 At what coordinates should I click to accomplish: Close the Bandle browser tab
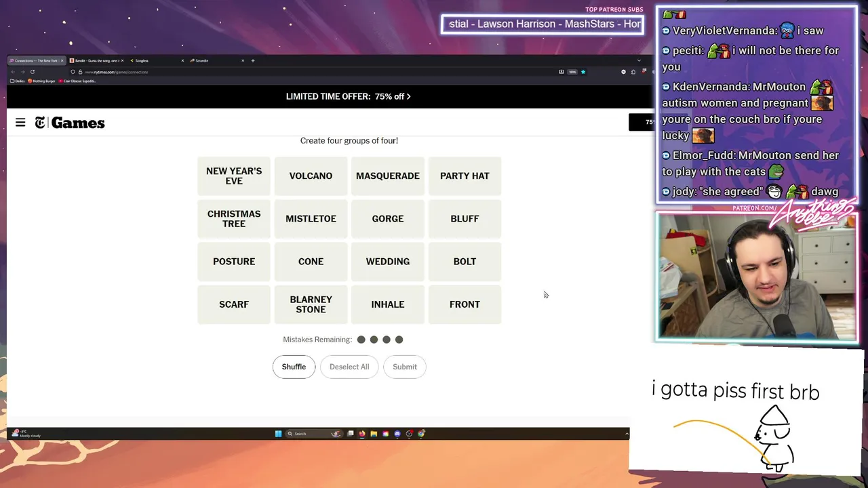coord(122,60)
